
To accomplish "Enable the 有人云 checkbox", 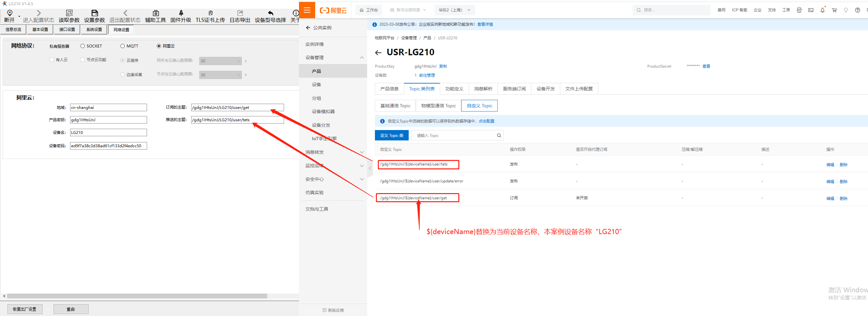I will click(x=52, y=60).
